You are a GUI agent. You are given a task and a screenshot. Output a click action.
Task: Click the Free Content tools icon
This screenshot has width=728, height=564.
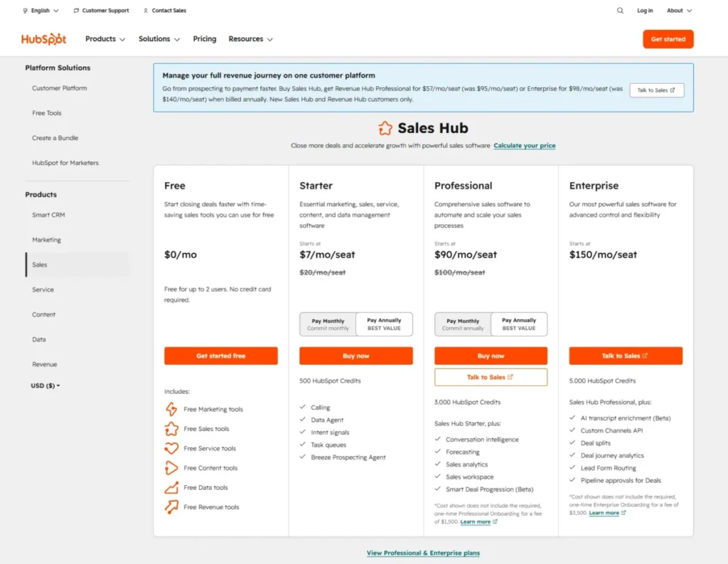click(x=171, y=468)
